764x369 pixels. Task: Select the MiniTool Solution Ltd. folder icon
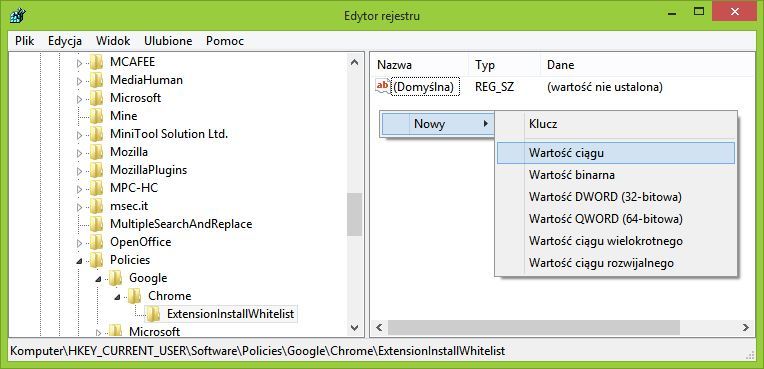[x=96, y=134]
